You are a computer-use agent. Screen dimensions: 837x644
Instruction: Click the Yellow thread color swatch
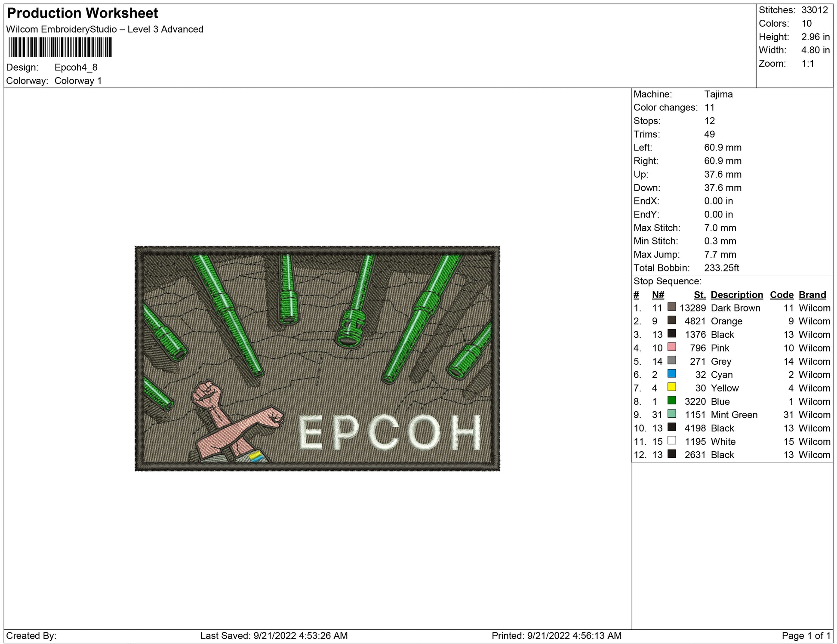(x=671, y=387)
